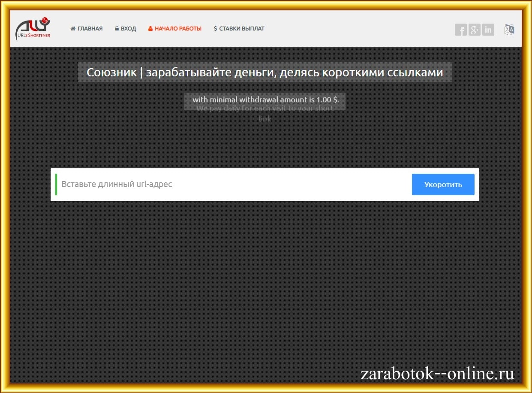Click the user icon beside Начало работы

pos(150,29)
